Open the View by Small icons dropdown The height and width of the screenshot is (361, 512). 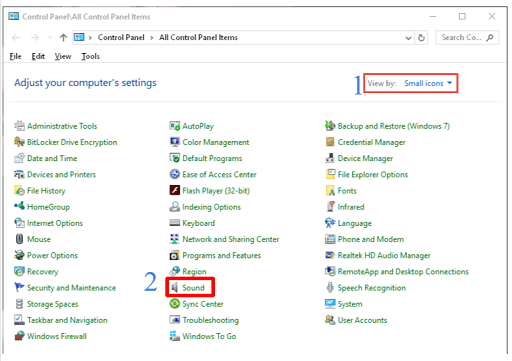coord(428,83)
